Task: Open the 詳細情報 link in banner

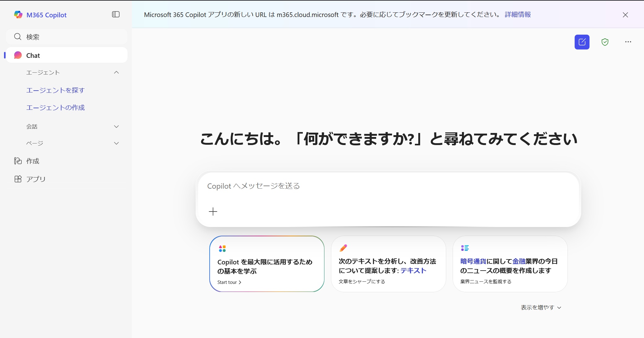Action: coord(518,15)
